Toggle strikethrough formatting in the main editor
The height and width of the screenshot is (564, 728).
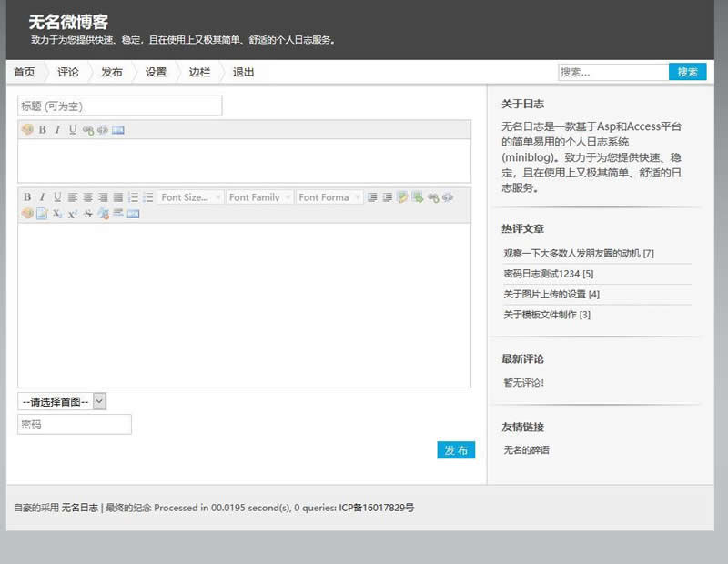pyautogui.click(x=88, y=214)
